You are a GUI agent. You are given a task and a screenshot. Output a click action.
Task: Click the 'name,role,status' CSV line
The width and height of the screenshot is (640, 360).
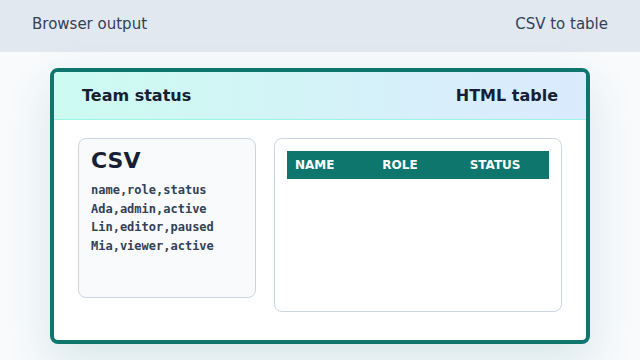149,190
